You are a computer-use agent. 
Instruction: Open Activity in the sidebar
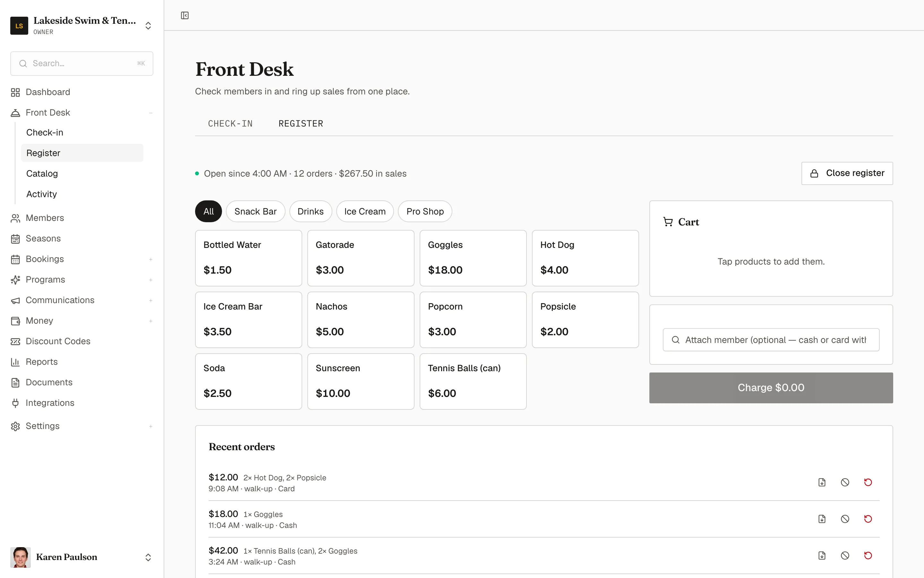click(82, 194)
